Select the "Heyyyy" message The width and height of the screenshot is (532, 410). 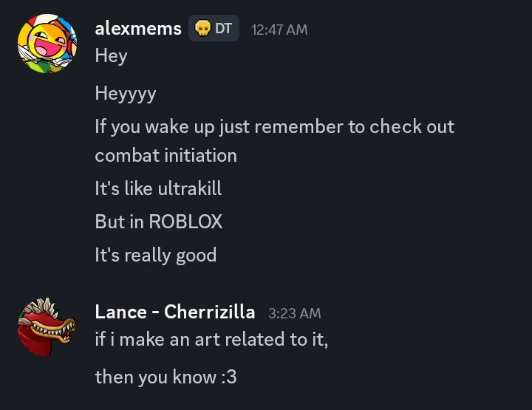(126, 94)
